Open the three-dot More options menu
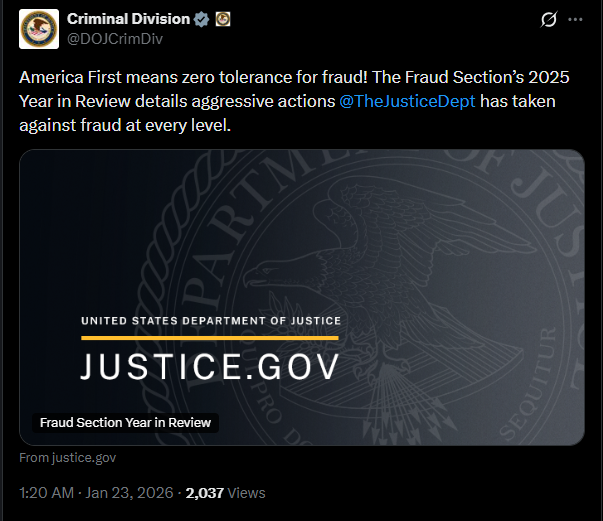Image resolution: width=603 pixels, height=521 pixels. coord(575,20)
